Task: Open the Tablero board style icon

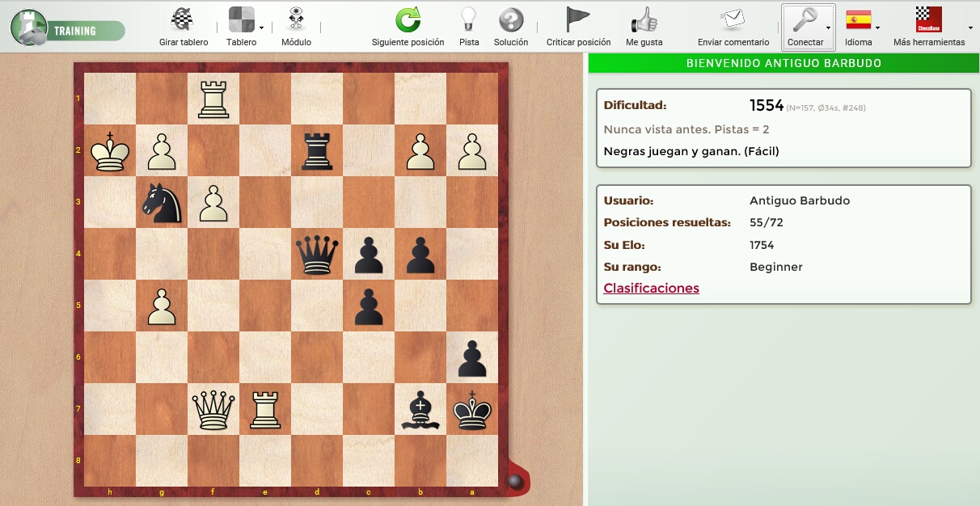Action: (x=242, y=19)
